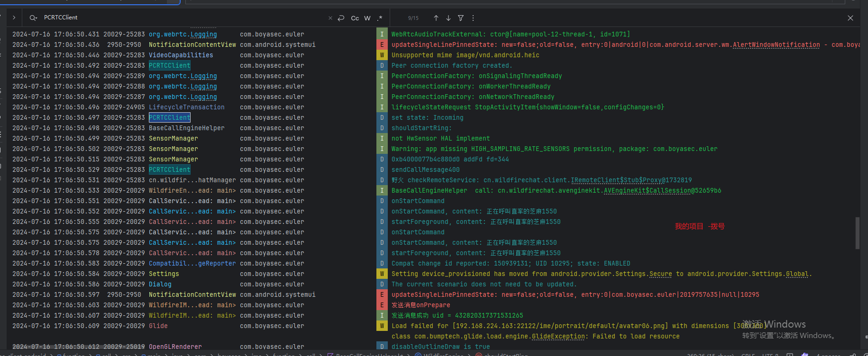Screen dimensions: 868x356
Task: Click the debug badge on Peer connection factory row
Action: point(382,65)
